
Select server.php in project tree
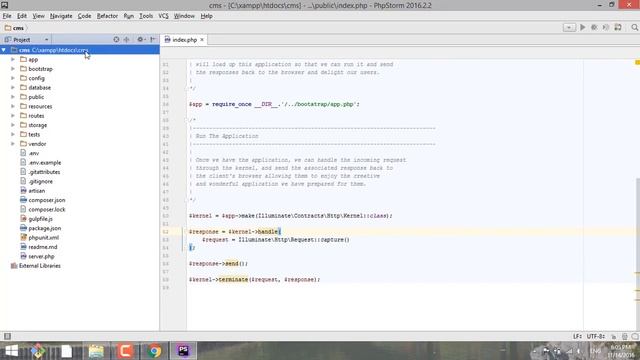coord(41,256)
